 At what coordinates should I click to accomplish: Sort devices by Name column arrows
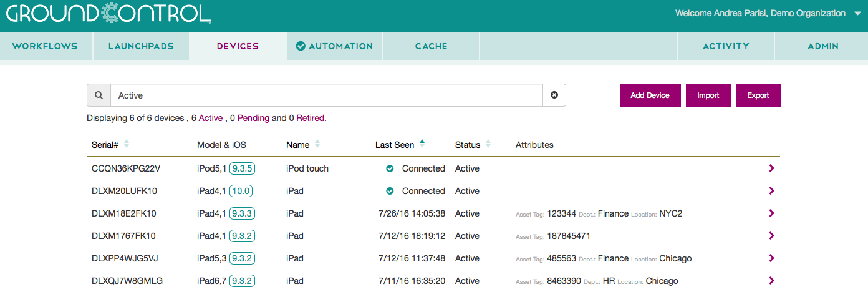[317, 144]
